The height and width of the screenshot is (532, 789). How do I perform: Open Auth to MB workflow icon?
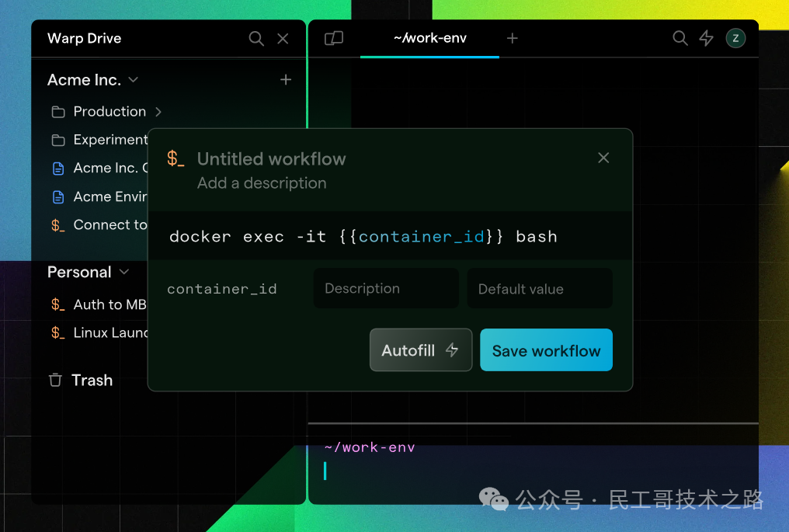click(58, 304)
